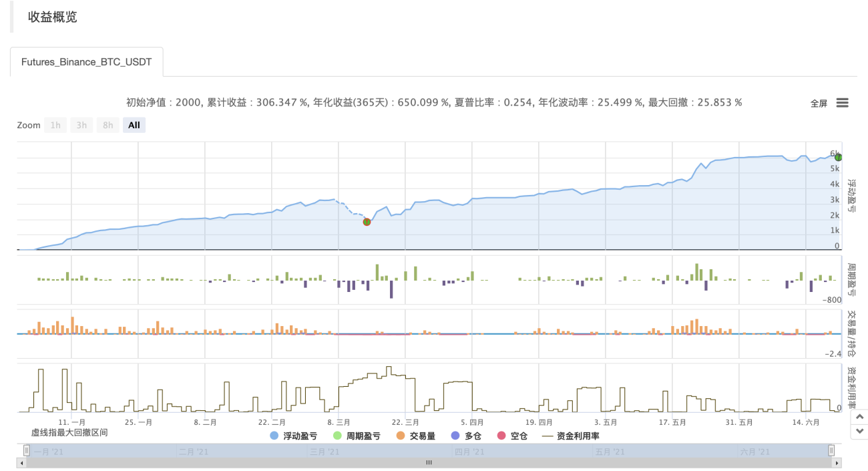Image resolution: width=868 pixels, height=471 pixels.
Task: Click the 14. 六月 axis label
Action: pos(805,422)
